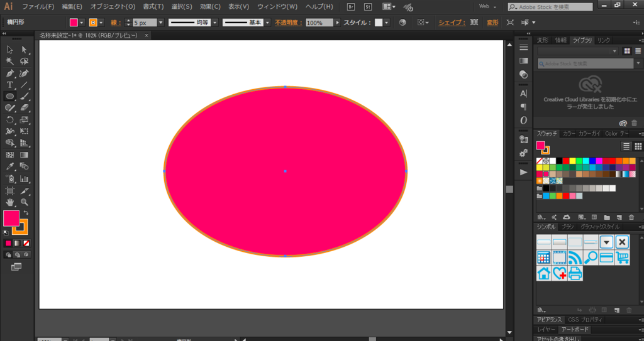Image resolution: width=644 pixels, height=341 pixels.
Task: Open Web workspace switcher dropdown
Action: (487, 6)
